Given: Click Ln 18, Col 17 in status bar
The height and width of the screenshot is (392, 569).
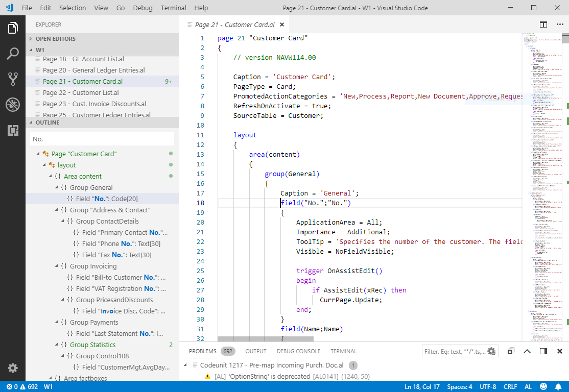Looking at the screenshot, I should coord(422,386).
